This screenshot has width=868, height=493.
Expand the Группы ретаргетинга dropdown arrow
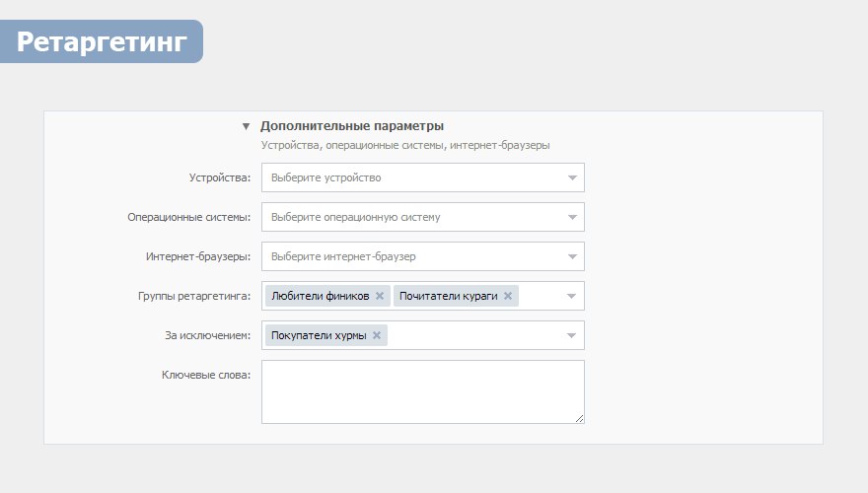click(x=571, y=296)
